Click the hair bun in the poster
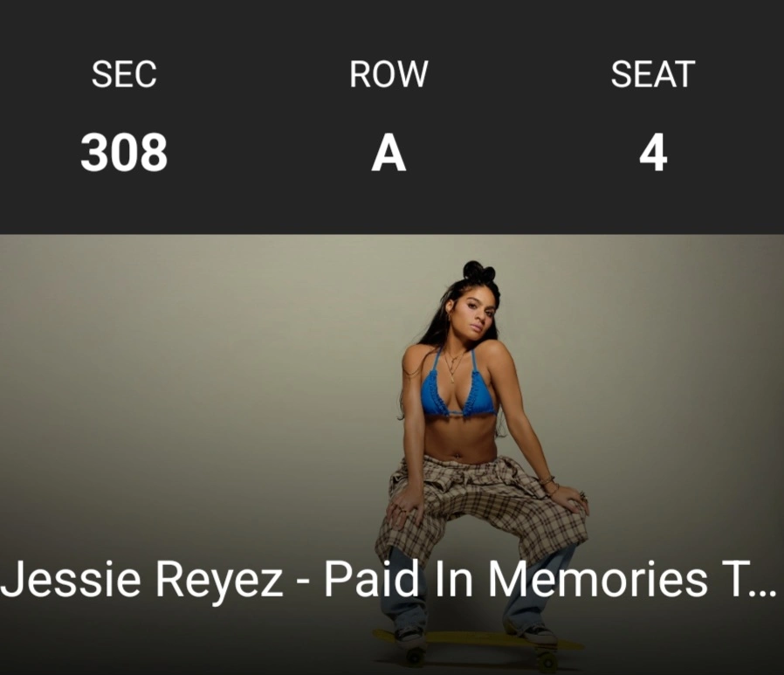 [475, 270]
